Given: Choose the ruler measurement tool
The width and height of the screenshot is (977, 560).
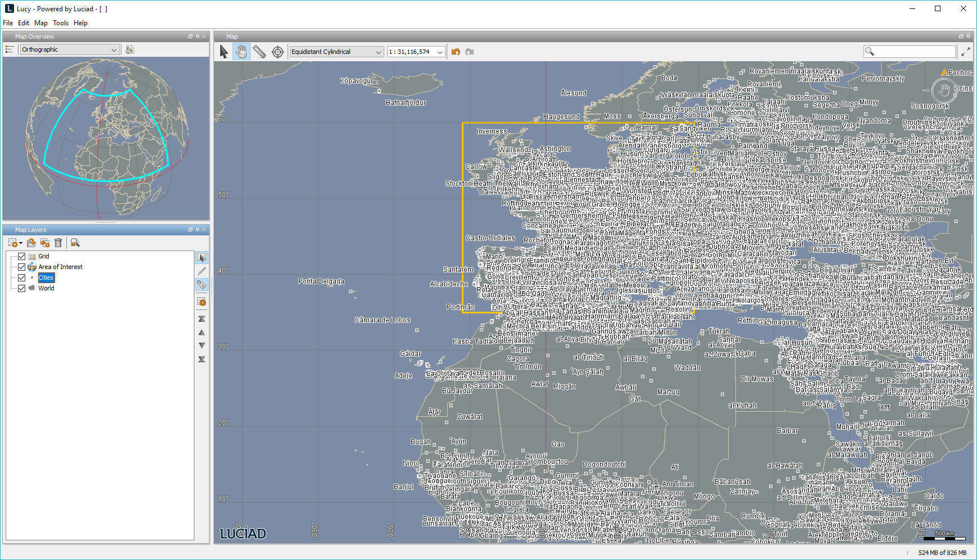Looking at the screenshot, I should 260,52.
